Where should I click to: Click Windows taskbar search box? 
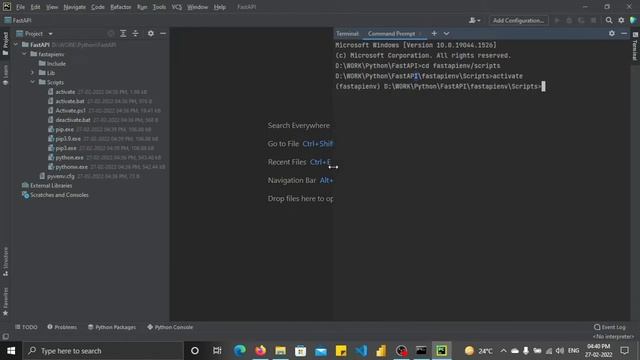[x=103, y=351]
